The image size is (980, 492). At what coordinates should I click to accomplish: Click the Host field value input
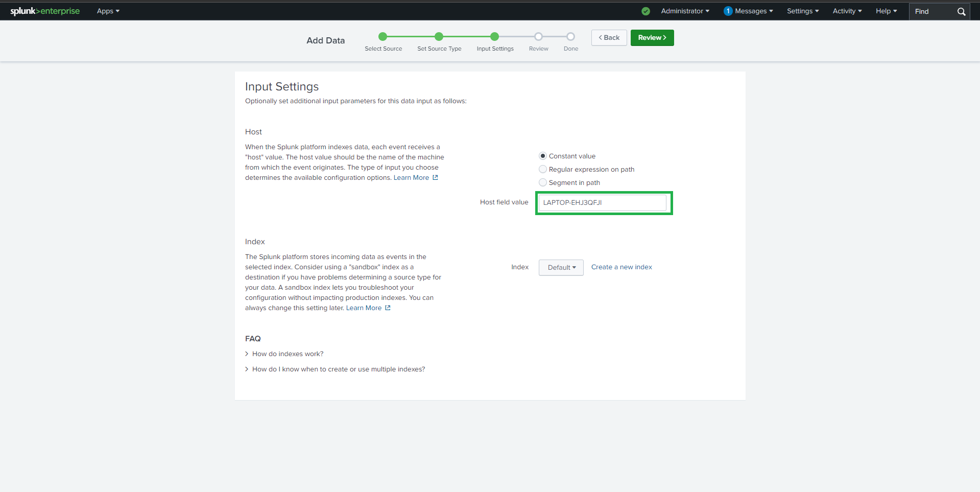602,203
